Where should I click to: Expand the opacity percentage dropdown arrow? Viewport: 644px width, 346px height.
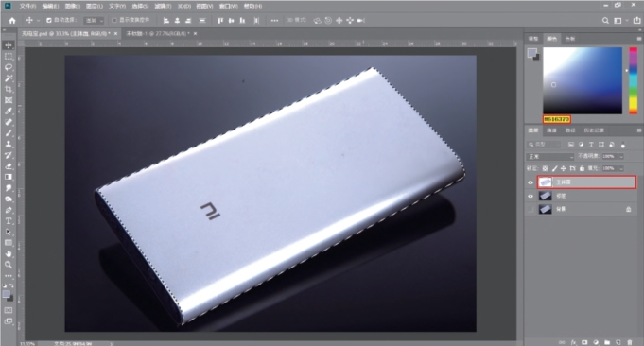(621, 156)
